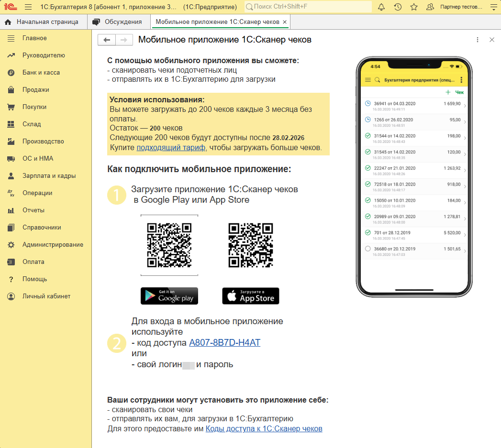Open Зарплата и кадры section
This screenshot has width=501, height=448.
pos(49,176)
